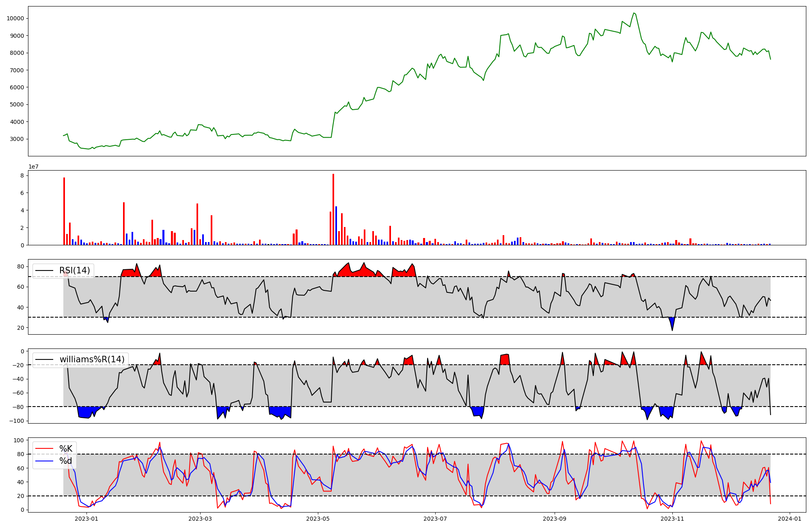
Task: Click the red %K legend line sample
Action: coord(44,449)
